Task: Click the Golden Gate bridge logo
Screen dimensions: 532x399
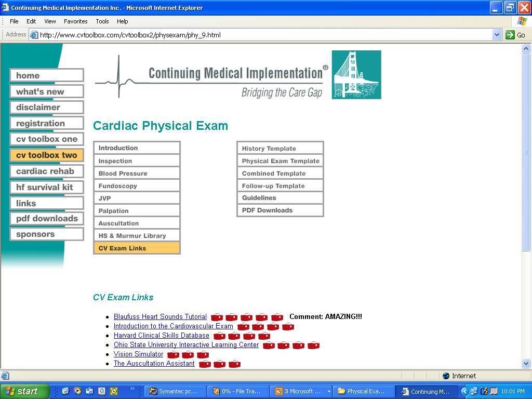Action: pos(356,75)
